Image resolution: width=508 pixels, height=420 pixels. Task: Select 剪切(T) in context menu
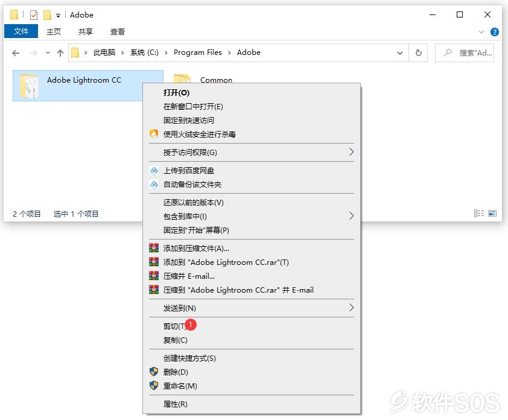[x=252, y=326]
